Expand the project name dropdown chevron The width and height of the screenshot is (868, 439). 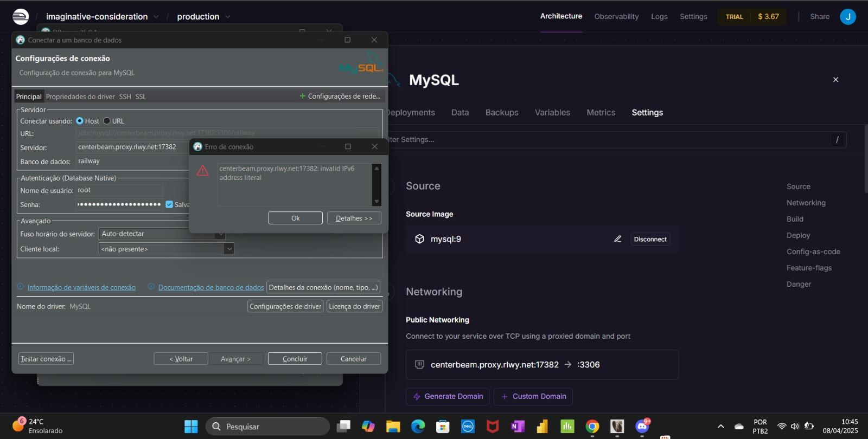pos(156,17)
